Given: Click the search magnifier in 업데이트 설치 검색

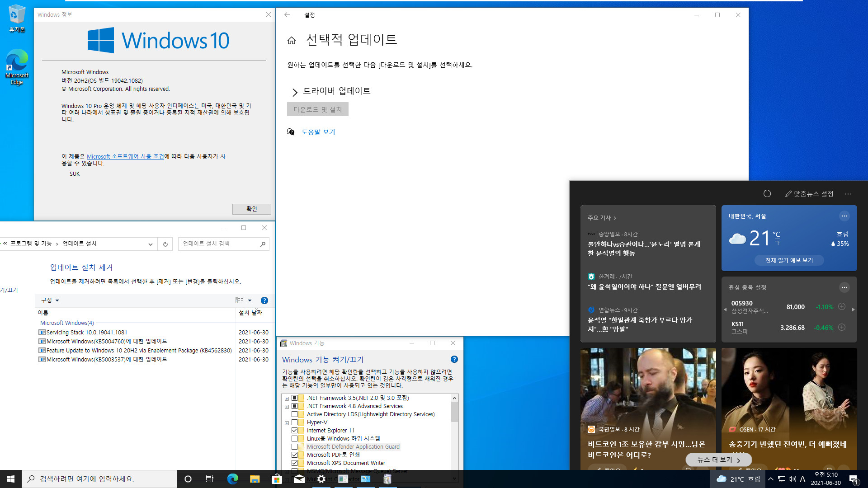Looking at the screenshot, I should tap(263, 244).
